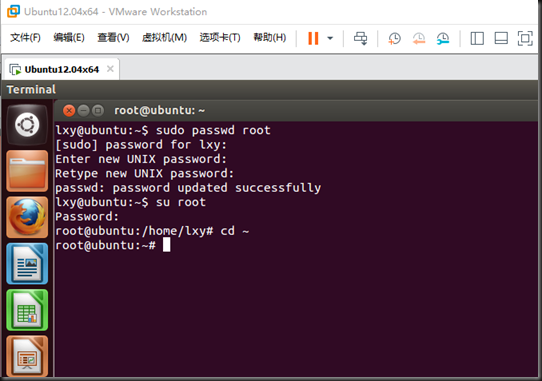Screen dimensions: 542x381
Task: Maximize the root@ubuntu terminal window
Action: [x=98, y=111]
